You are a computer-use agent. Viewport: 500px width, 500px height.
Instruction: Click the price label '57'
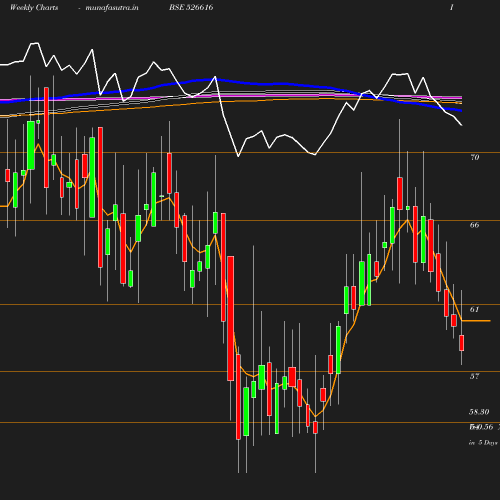pos(475,376)
